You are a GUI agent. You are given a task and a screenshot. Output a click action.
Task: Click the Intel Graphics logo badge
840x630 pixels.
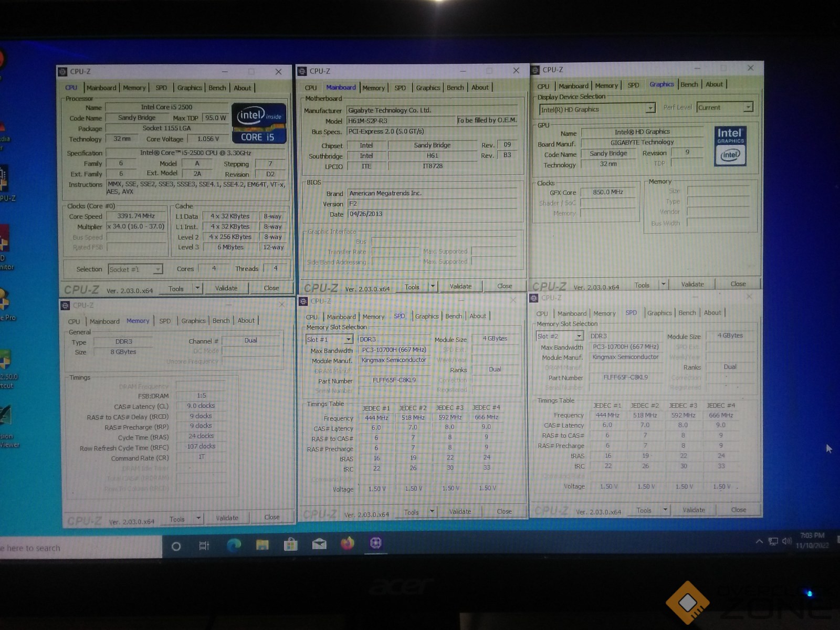(730, 146)
